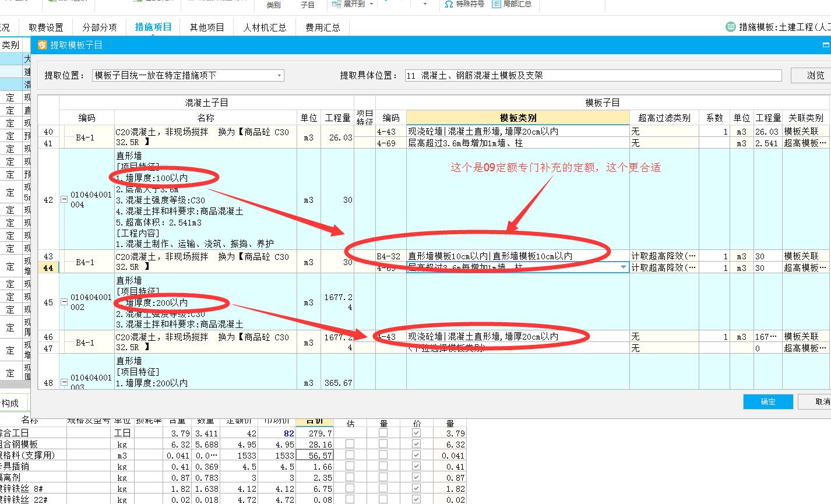The width and height of the screenshot is (831, 504).
Task: Switch to the 分部分项 tab
Action: coord(99,27)
